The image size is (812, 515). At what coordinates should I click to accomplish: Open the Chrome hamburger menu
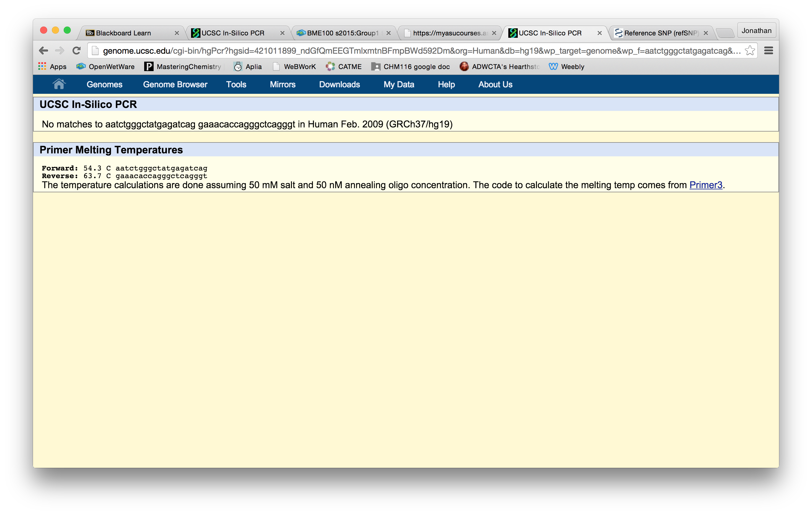point(768,51)
